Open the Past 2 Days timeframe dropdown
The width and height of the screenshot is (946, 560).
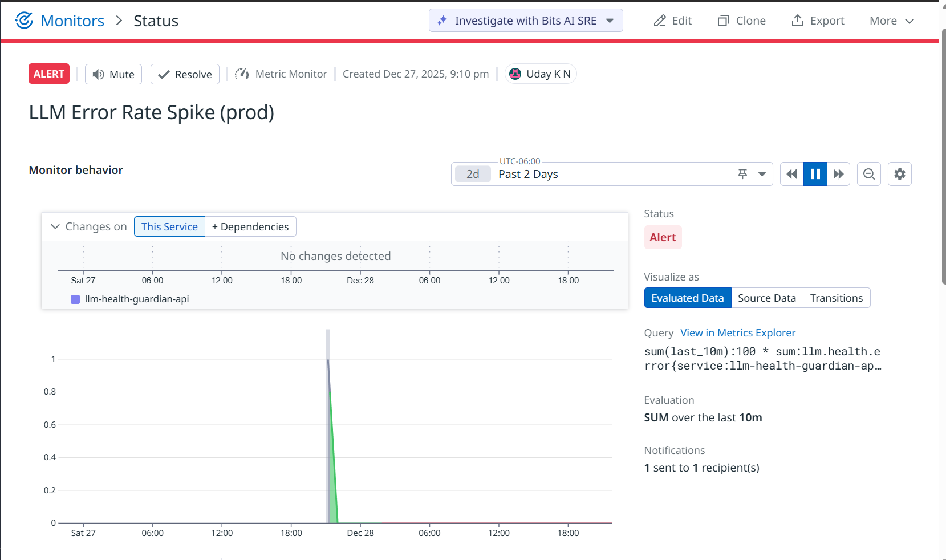[762, 174]
